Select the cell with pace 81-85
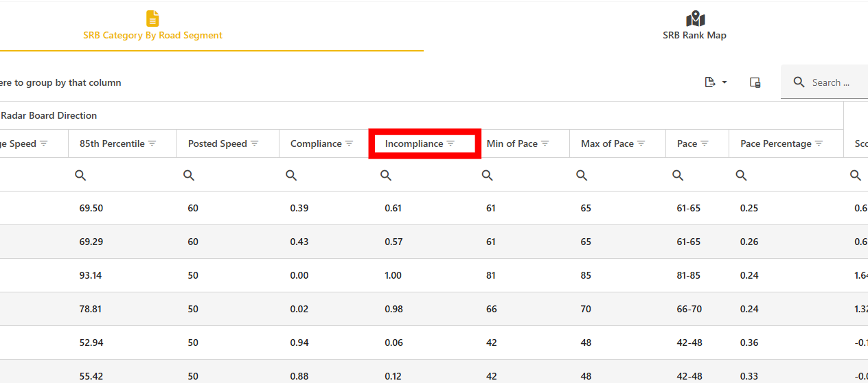Screen dimensions: 868x383 (x=688, y=275)
